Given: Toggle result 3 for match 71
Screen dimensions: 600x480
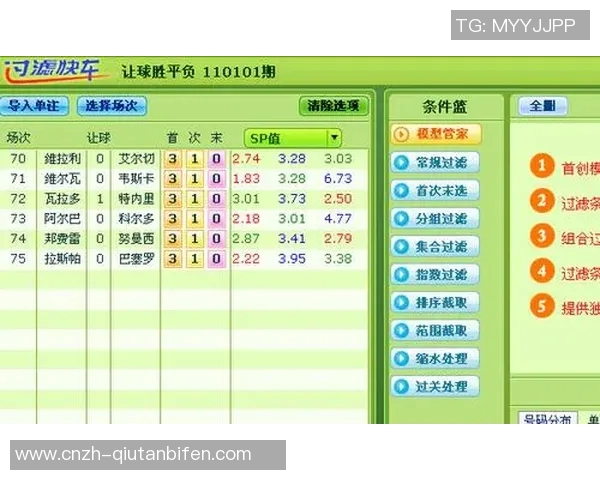Looking at the screenshot, I should [173, 178].
